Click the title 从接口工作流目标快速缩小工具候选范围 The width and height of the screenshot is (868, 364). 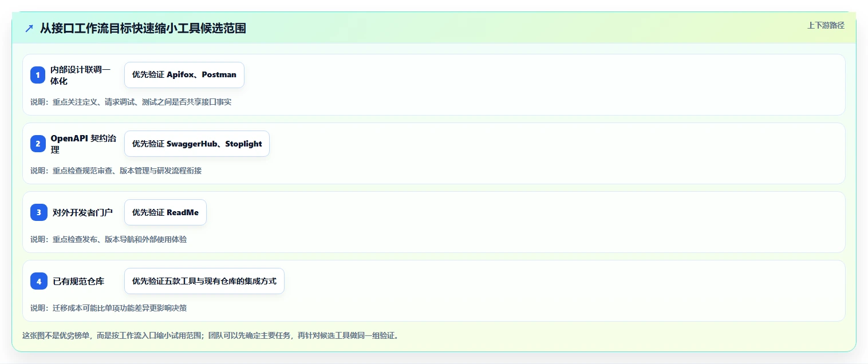coord(143,28)
